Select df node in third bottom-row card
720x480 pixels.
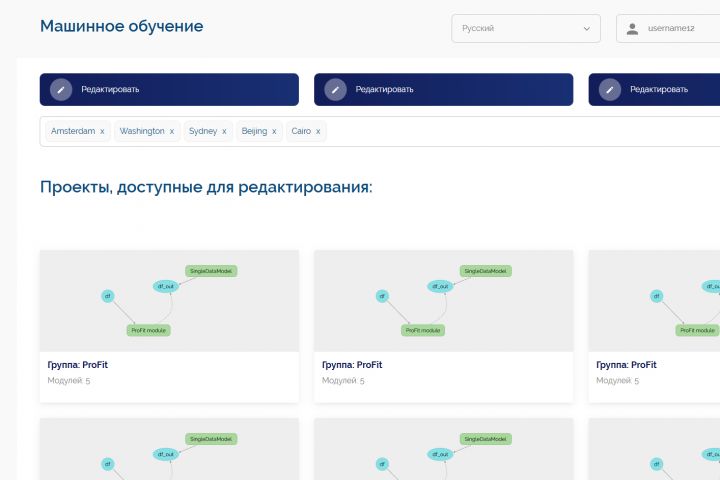point(657,464)
